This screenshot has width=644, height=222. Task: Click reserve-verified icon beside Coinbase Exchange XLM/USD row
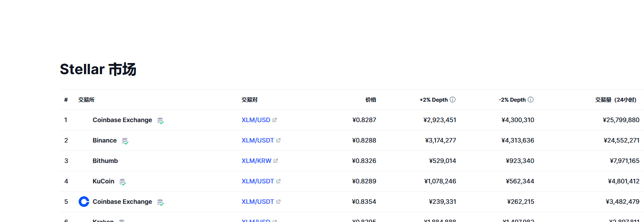[160, 120]
